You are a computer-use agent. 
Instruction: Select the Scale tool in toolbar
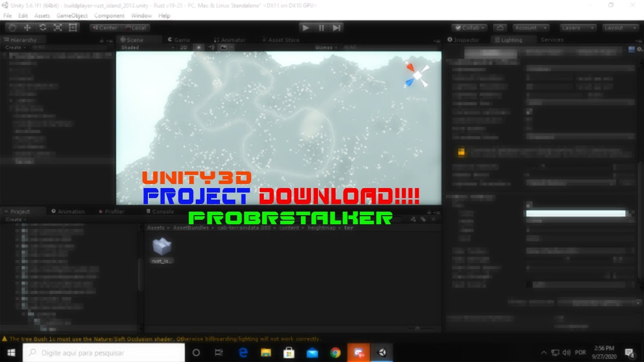tap(57, 28)
